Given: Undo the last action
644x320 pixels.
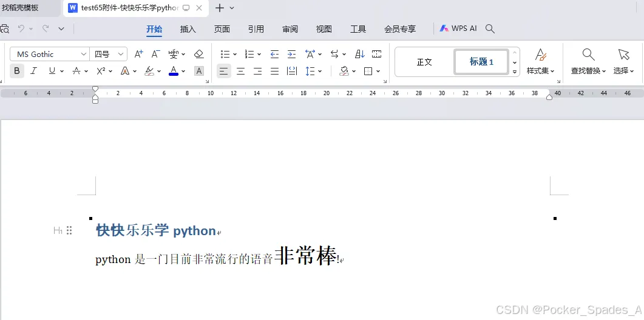Looking at the screenshot, I should pos(21,28).
